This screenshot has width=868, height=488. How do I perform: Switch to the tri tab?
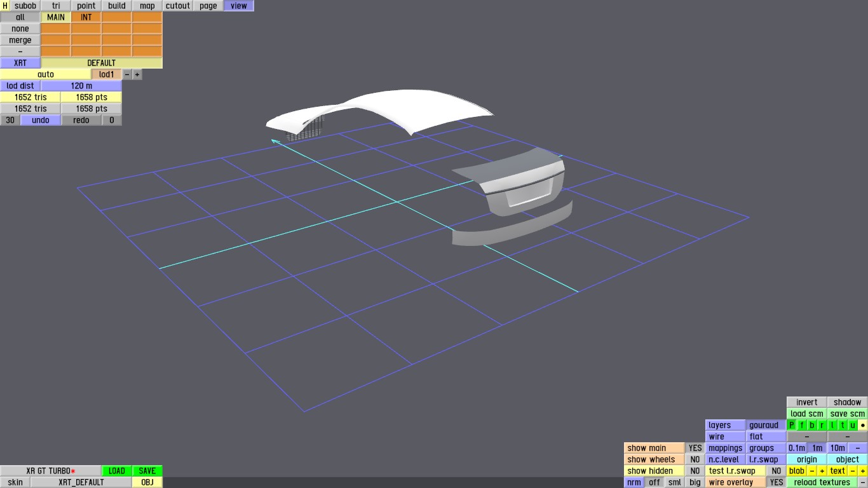[x=56, y=6]
